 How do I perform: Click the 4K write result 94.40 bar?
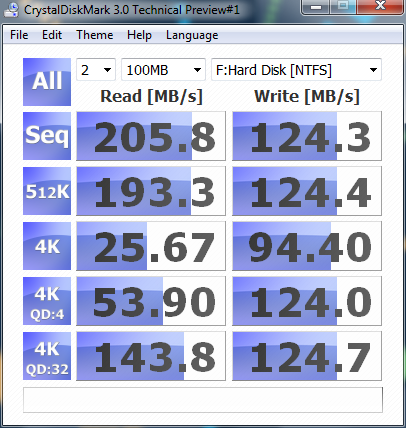click(307, 246)
